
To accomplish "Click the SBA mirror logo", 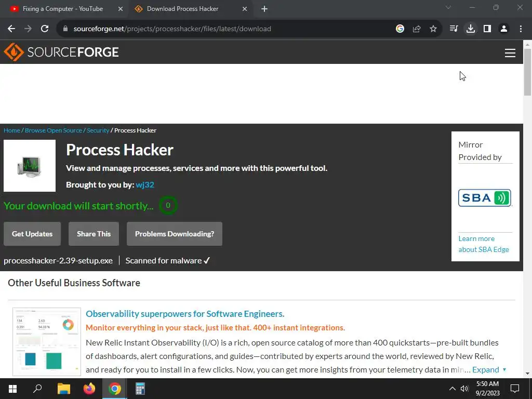I will [x=485, y=198].
